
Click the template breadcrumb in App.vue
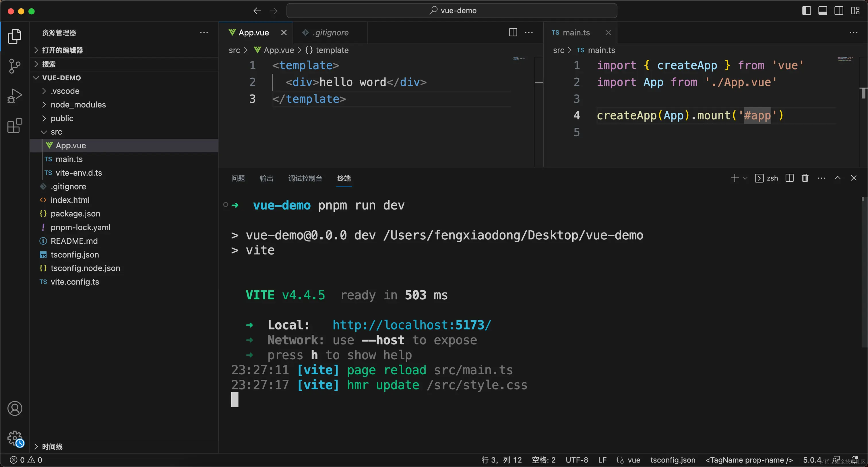coord(327,50)
